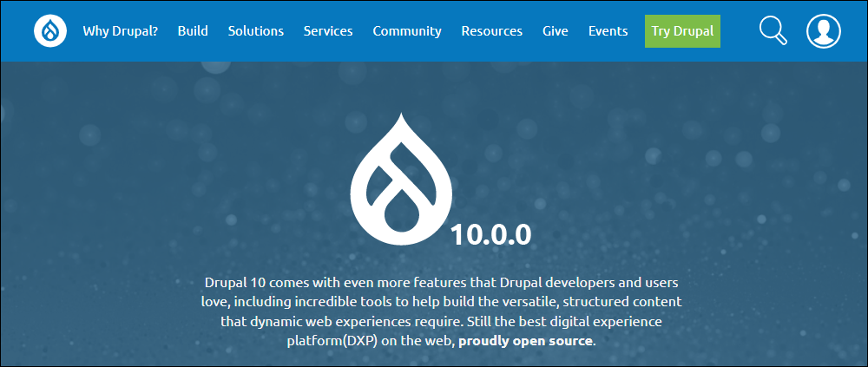The height and width of the screenshot is (367, 868).
Task: Open the Solutions menu
Action: [x=256, y=31]
